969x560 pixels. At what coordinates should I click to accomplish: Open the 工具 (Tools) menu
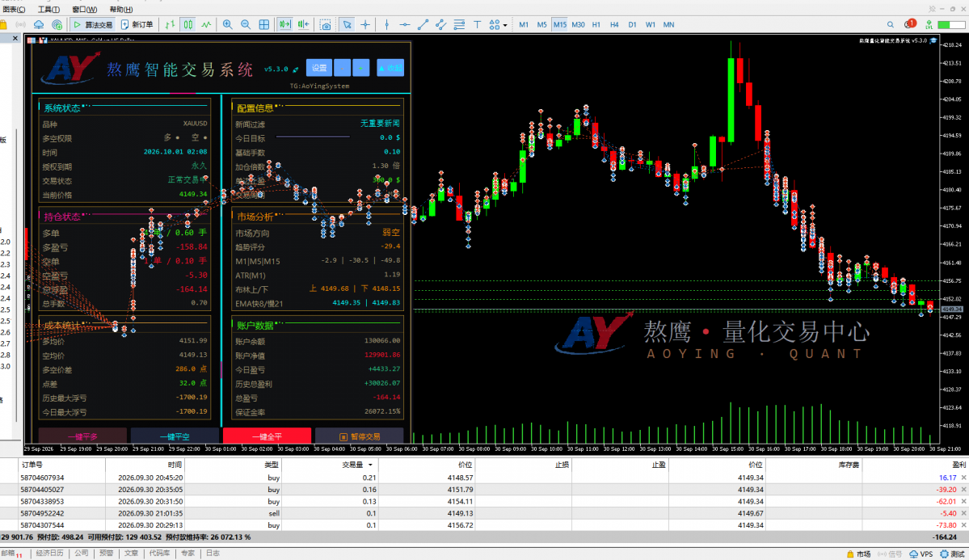point(48,9)
